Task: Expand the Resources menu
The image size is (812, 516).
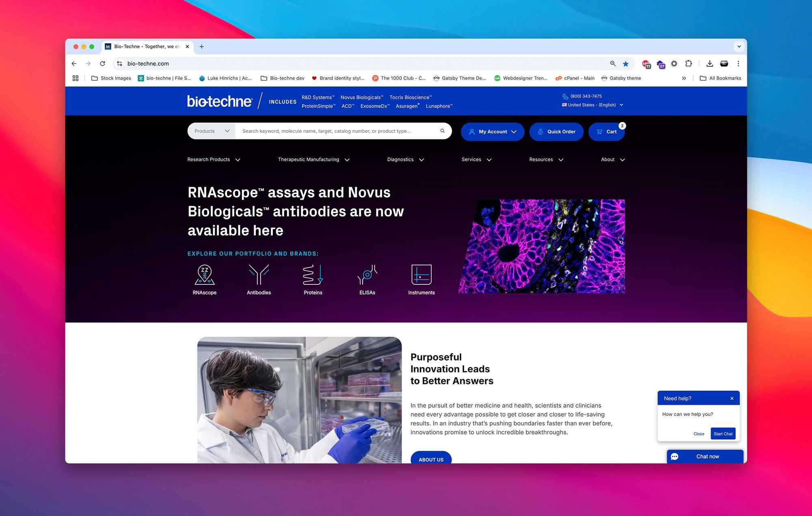Action: [546, 160]
